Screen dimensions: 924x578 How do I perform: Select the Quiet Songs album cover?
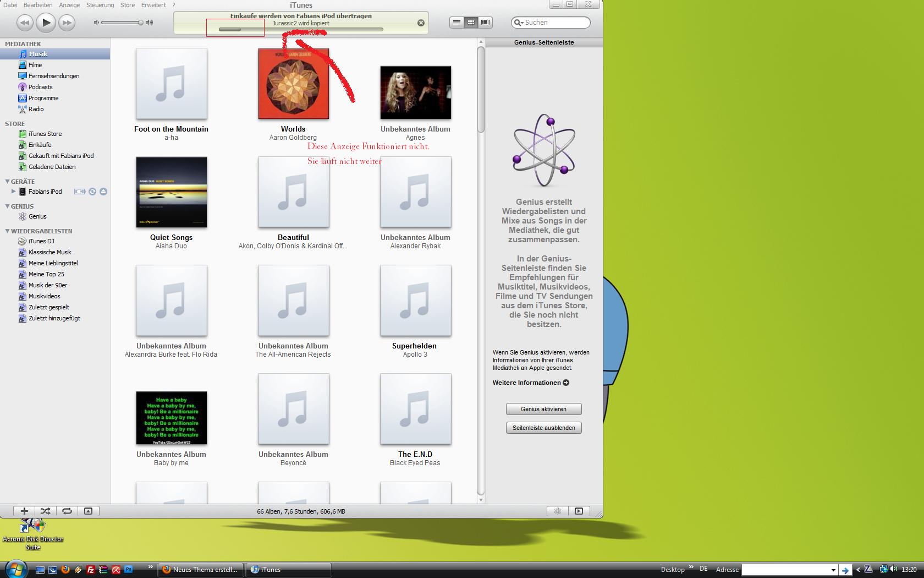172,192
